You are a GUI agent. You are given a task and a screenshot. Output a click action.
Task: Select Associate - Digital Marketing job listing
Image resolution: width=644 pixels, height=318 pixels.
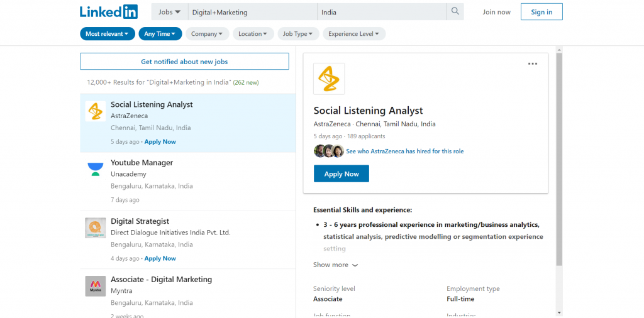[x=187, y=293]
